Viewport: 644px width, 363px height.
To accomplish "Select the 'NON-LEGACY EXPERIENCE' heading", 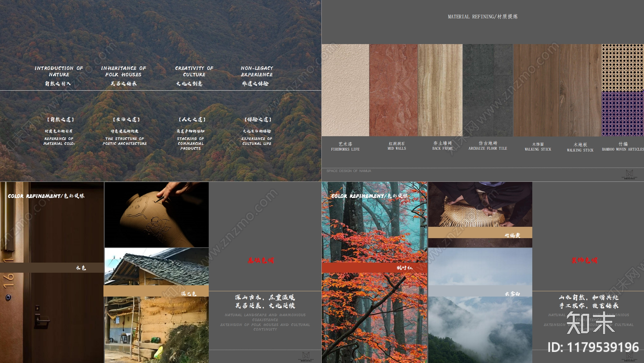I will click(x=257, y=71).
